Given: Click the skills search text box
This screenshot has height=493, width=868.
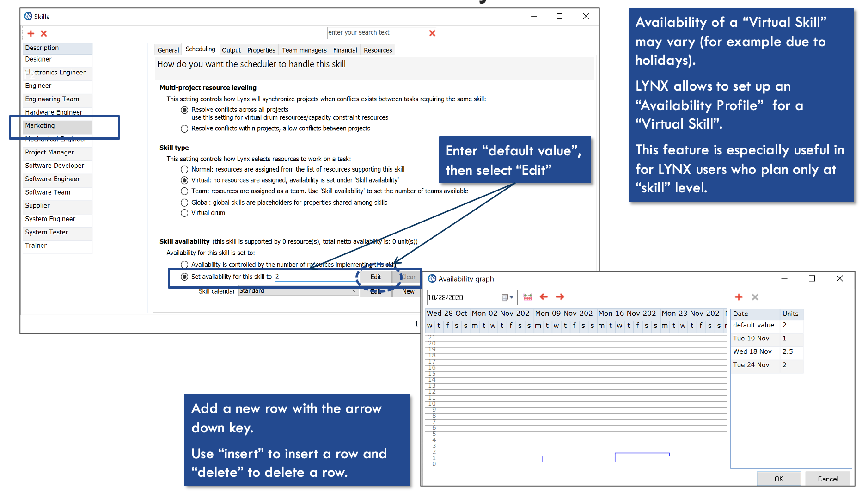Looking at the screenshot, I should (377, 33).
